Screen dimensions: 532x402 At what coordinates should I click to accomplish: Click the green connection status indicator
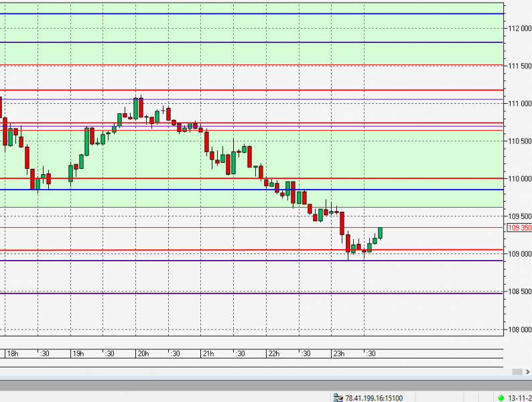[501, 397]
